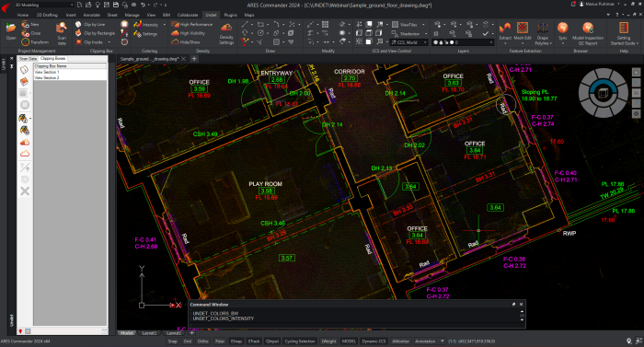Select the Clip by Rectangle tool
The height and width of the screenshot is (347, 644).
coord(95,33)
